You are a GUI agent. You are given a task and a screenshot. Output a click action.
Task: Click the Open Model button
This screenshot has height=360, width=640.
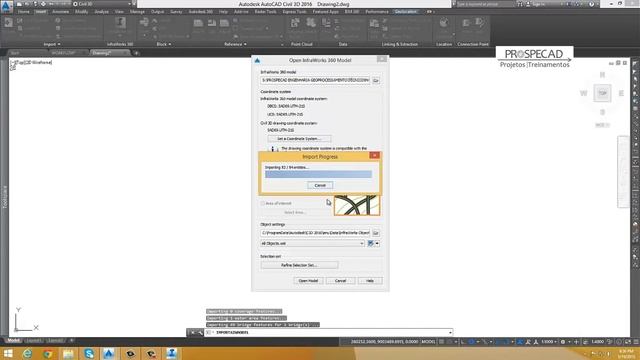308,281
